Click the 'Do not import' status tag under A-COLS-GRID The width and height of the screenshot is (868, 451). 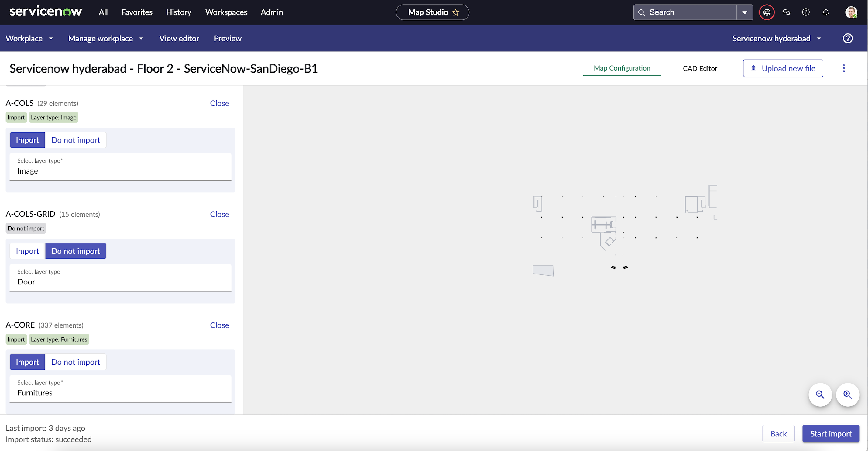[x=26, y=228]
